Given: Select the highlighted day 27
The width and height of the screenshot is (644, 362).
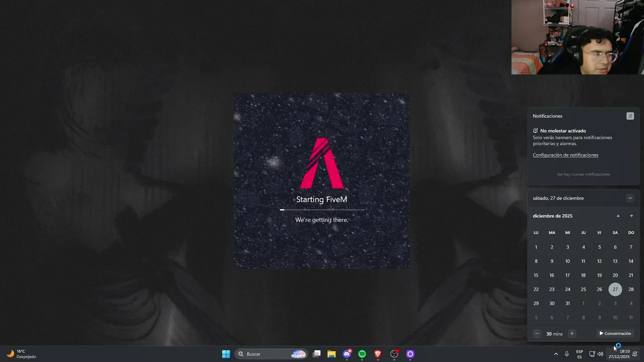Looking at the screenshot, I should [615, 289].
